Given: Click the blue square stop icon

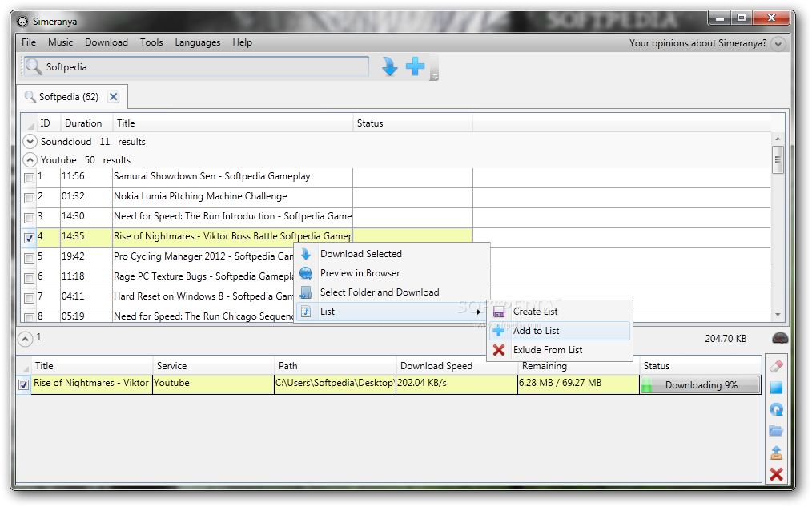Looking at the screenshot, I should point(776,388).
